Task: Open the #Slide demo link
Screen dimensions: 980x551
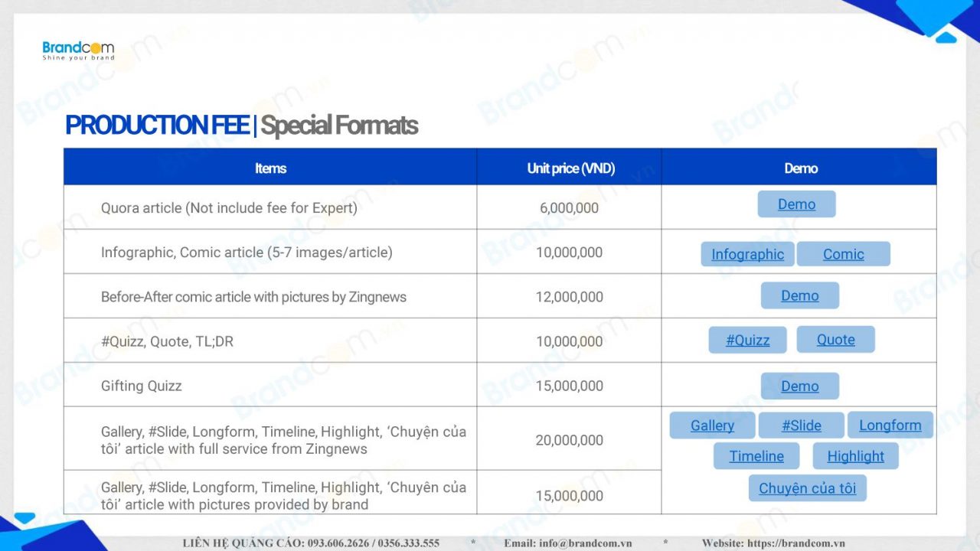Action: click(801, 425)
